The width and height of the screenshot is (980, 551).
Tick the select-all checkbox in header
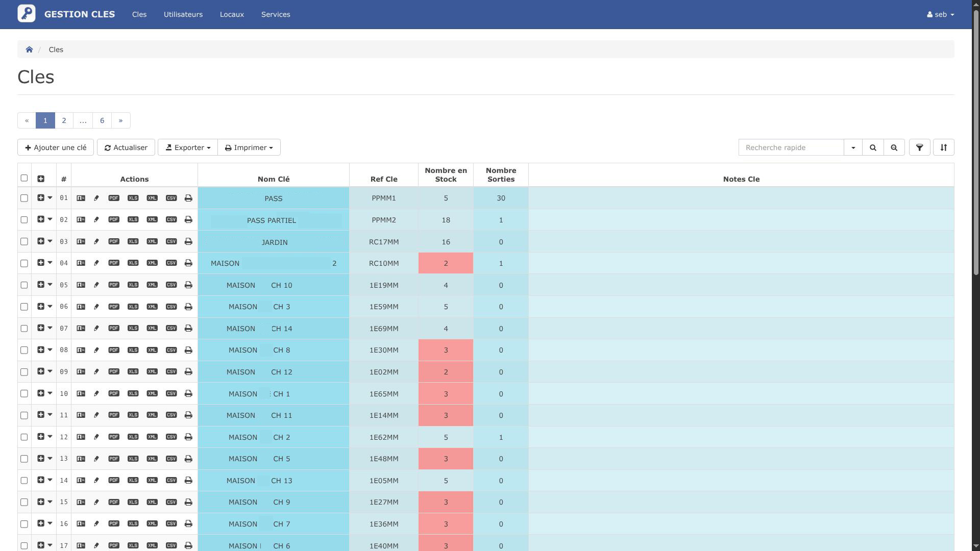[24, 178]
